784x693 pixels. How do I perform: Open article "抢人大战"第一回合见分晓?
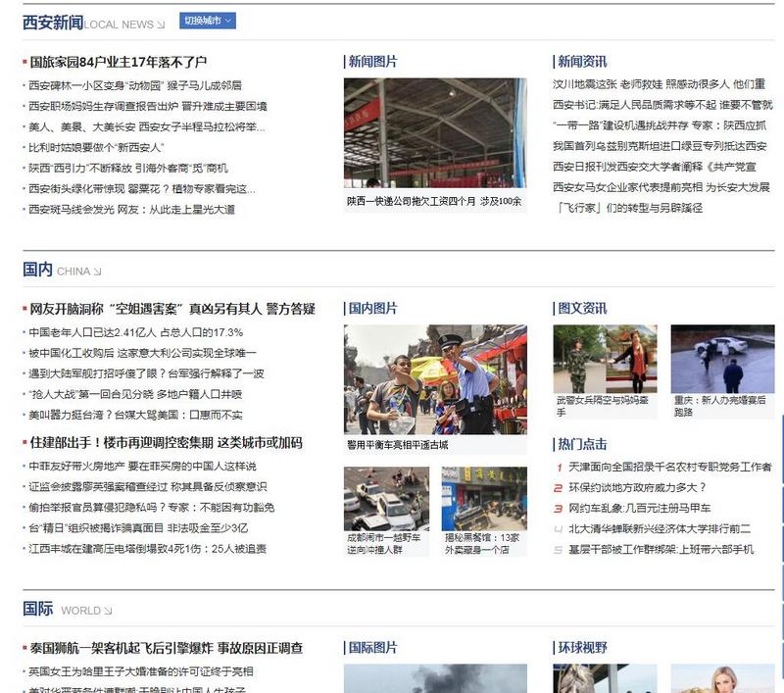135,394
